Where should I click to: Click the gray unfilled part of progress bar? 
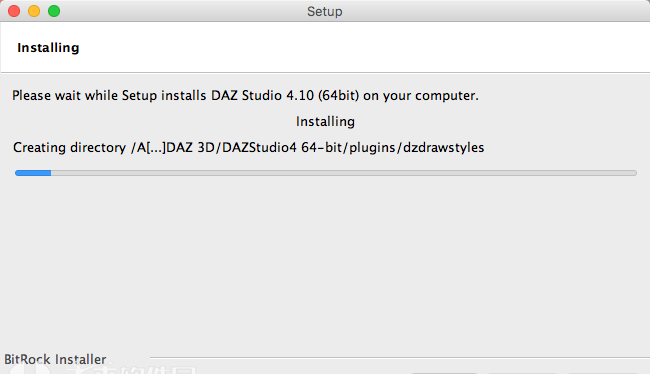[x=344, y=173]
